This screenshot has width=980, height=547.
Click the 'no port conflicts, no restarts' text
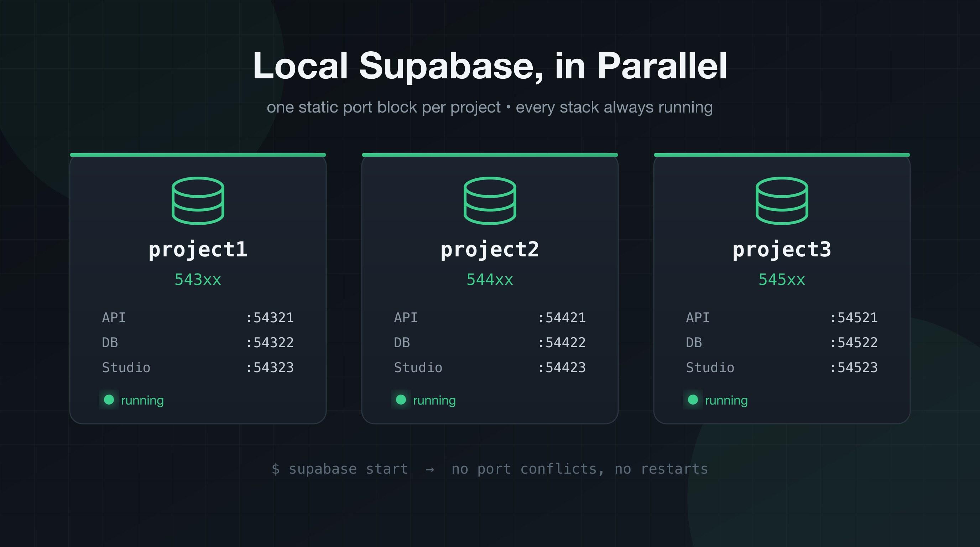click(580, 469)
